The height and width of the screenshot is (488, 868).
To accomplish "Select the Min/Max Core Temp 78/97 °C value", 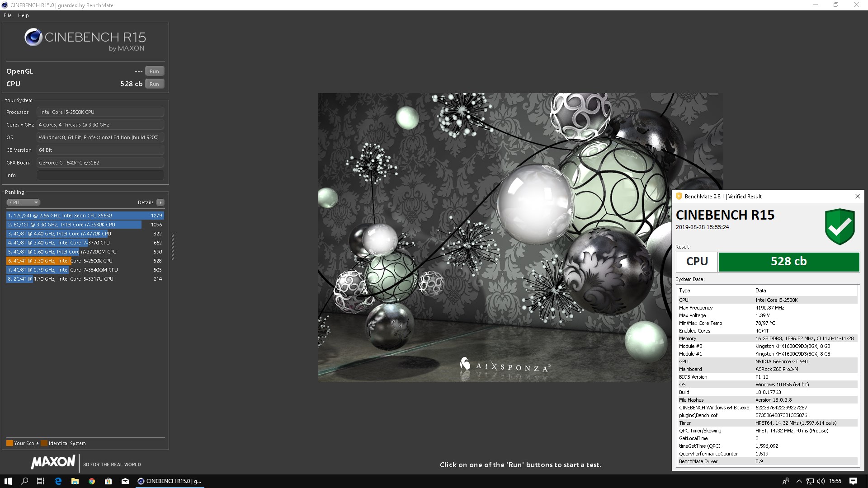I will pyautogui.click(x=765, y=323).
